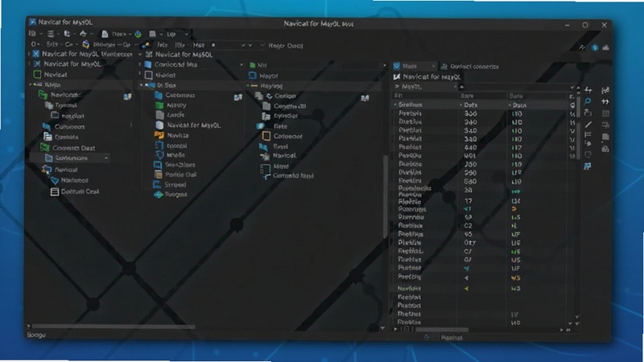Click the blue grid icon at bottom of right strip
Image resolution: width=644 pixels, height=362 pixels.
click(x=588, y=166)
